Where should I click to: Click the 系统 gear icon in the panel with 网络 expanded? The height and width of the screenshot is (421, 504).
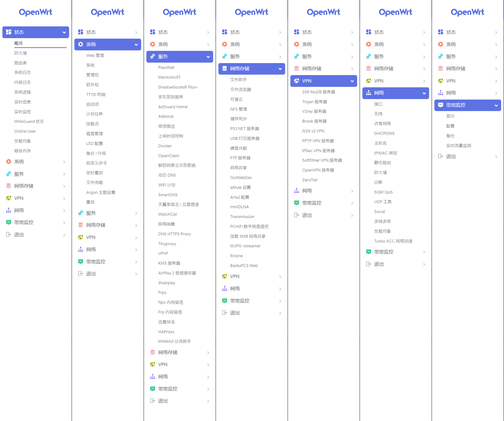(369, 44)
